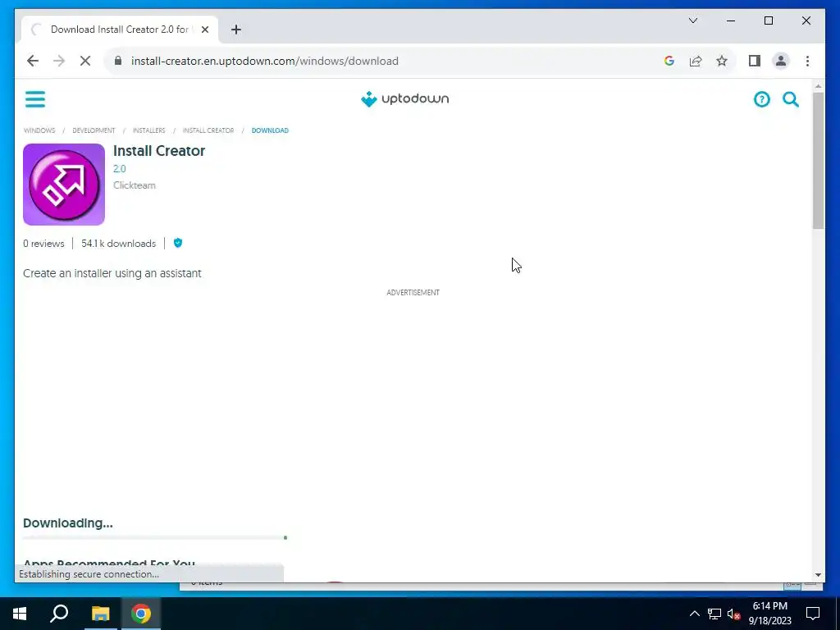840x630 pixels.
Task: Bookmark this tab with the star
Action: pyautogui.click(x=722, y=61)
